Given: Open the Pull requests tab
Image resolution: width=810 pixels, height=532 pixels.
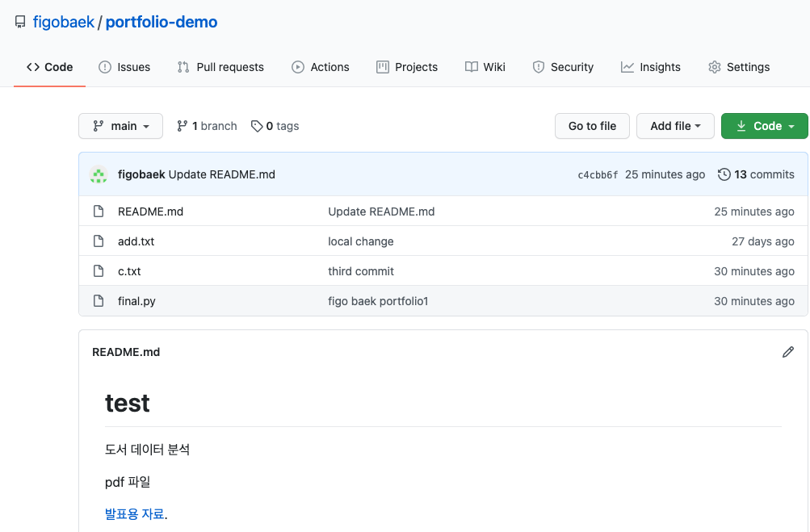Looking at the screenshot, I should [x=220, y=67].
